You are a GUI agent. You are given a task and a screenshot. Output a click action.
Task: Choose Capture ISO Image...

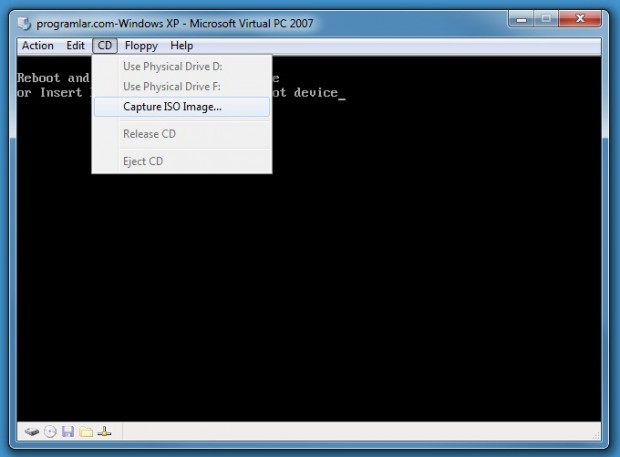(x=182, y=107)
